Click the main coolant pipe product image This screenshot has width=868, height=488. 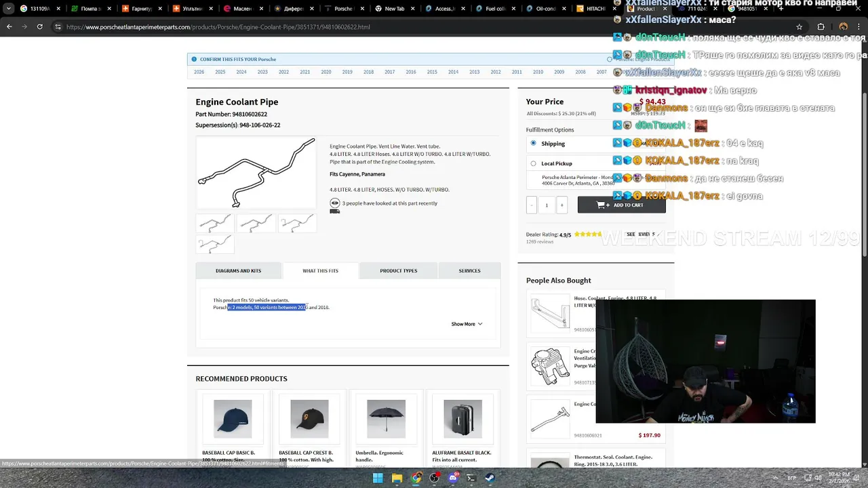256,173
